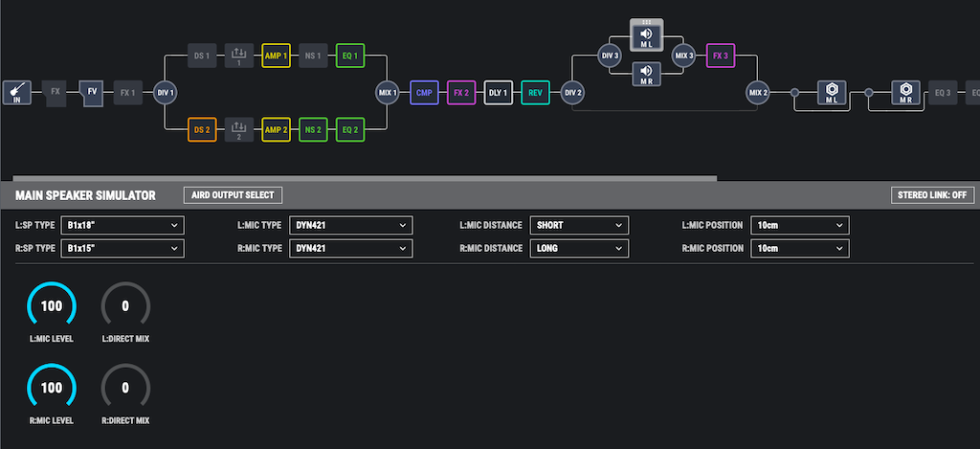Select the DS 2 distortion block
Image resolution: width=980 pixels, height=449 pixels.
[202, 129]
